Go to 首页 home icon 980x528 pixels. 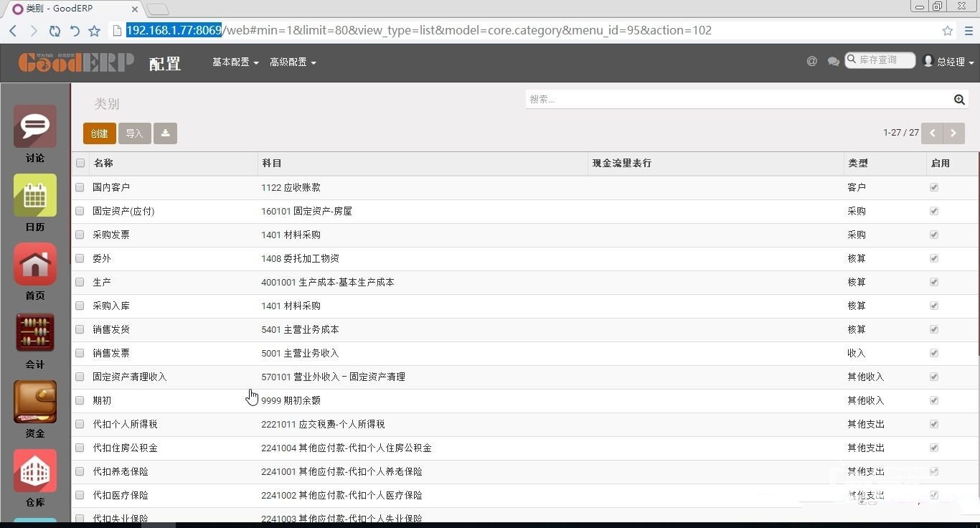coord(34,264)
